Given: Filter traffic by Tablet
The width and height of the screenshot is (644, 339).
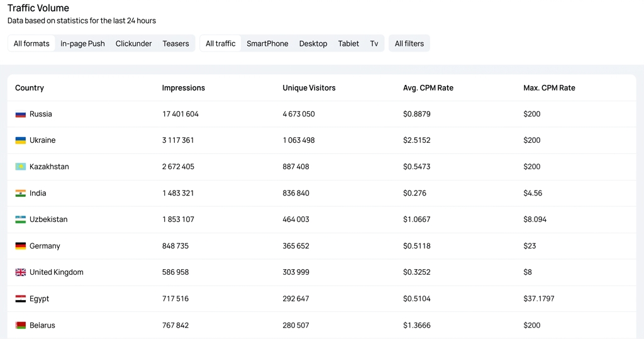Looking at the screenshot, I should (x=348, y=43).
